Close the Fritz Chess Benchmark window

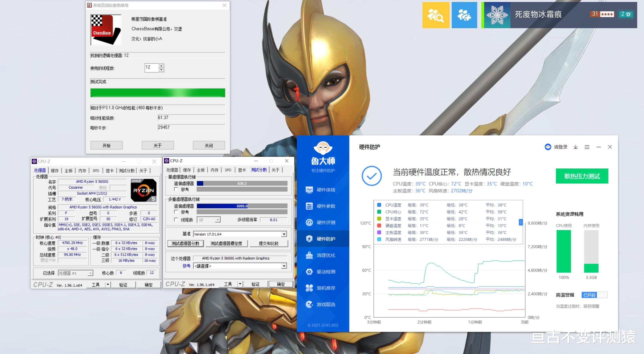225,5
